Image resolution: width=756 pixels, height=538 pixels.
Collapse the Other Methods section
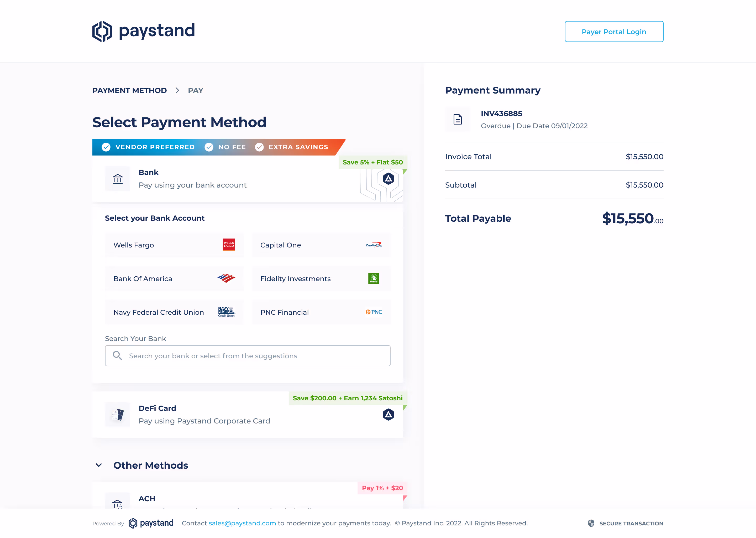(x=99, y=465)
